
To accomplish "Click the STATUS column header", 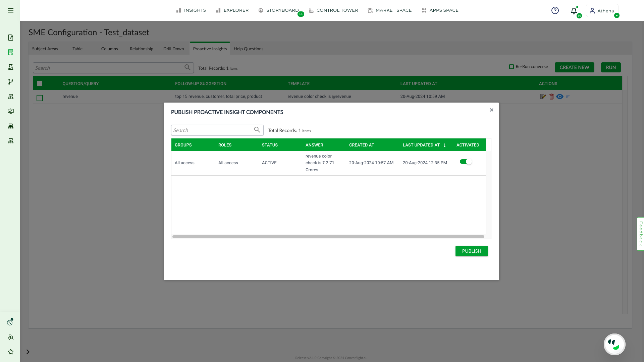I will click(x=270, y=145).
